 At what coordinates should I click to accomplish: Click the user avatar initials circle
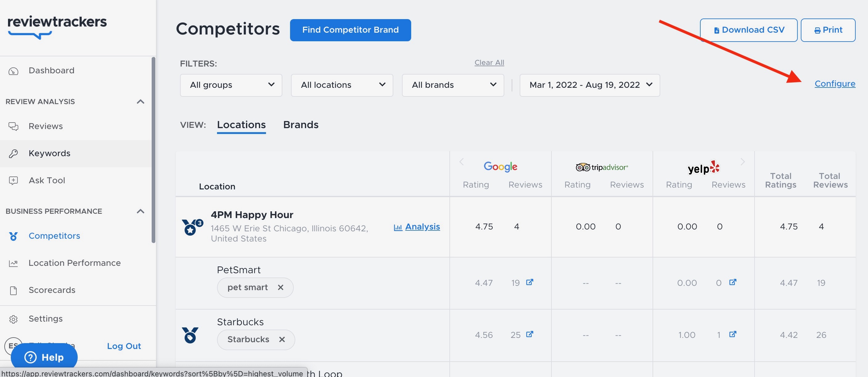pos(13,346)
